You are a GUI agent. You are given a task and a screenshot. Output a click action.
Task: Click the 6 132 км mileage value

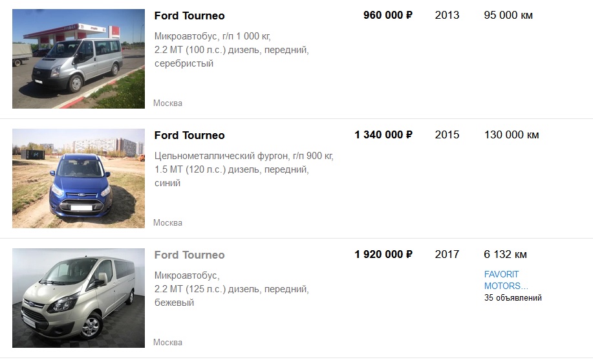click(505, 254)
